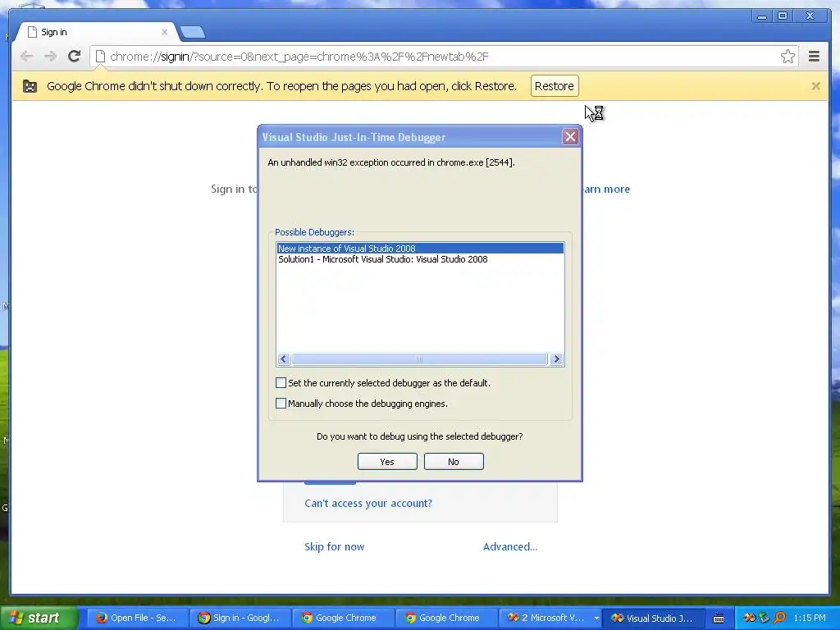Click the Learn more link
The image size is (840, 630).
(606, 189)
